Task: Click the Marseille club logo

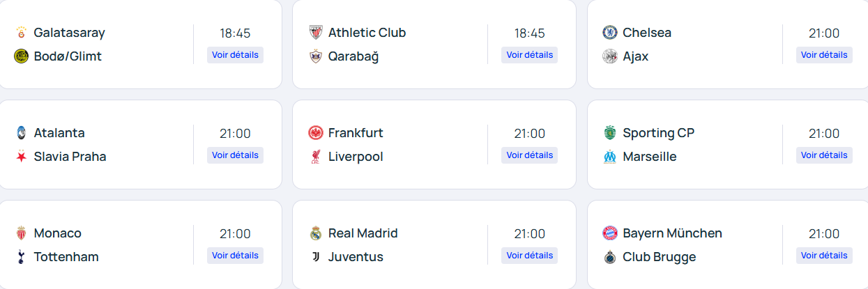Action: 610,157
